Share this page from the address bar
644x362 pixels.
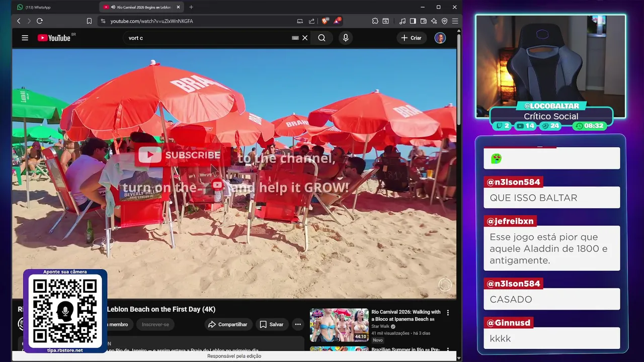(x=311, y=21)
